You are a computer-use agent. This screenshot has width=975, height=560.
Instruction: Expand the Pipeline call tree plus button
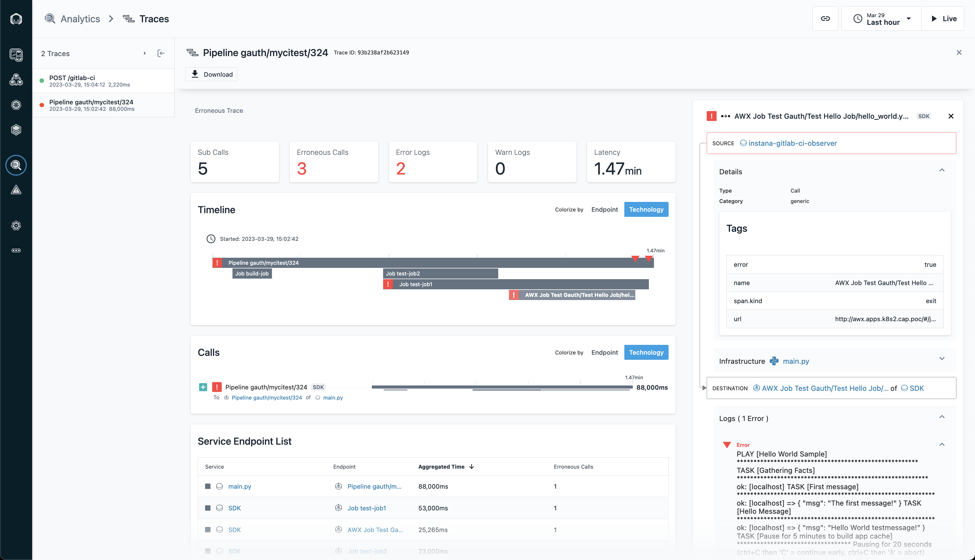tap(203, 387)
